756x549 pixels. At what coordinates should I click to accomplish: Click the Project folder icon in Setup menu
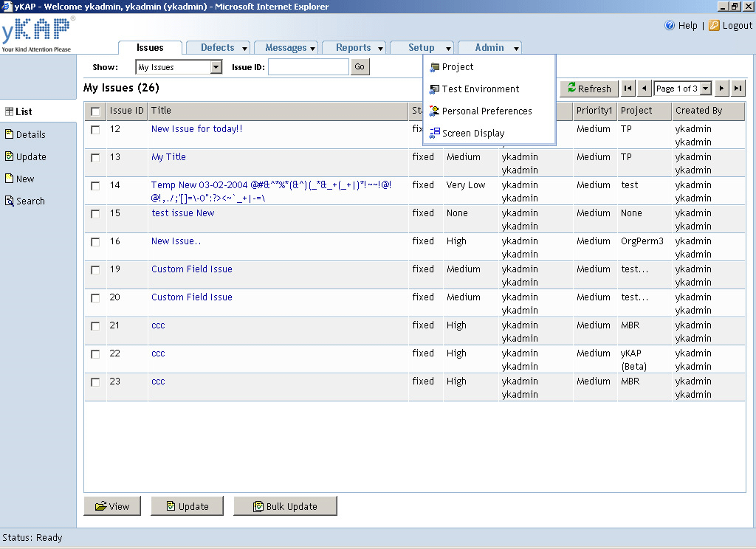pos(434,67)
